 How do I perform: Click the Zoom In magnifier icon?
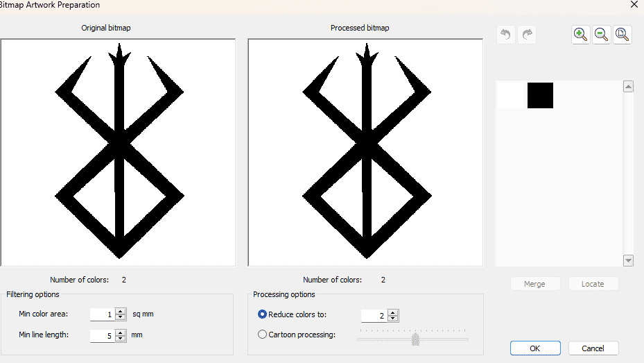click(581, 35)
